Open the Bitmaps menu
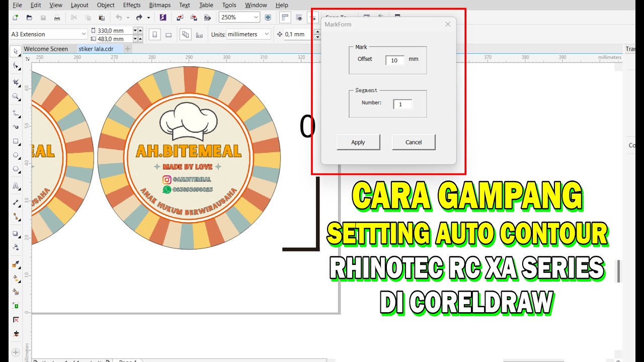Image resolution: width=644 pixels, height=362 pixels. point(160,5)
